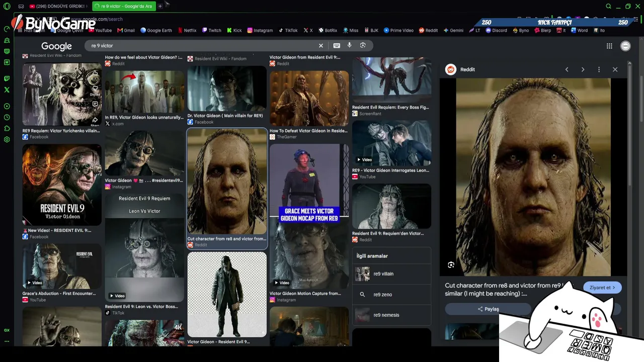Select the 're9 villain' related search

coord(391,274)
